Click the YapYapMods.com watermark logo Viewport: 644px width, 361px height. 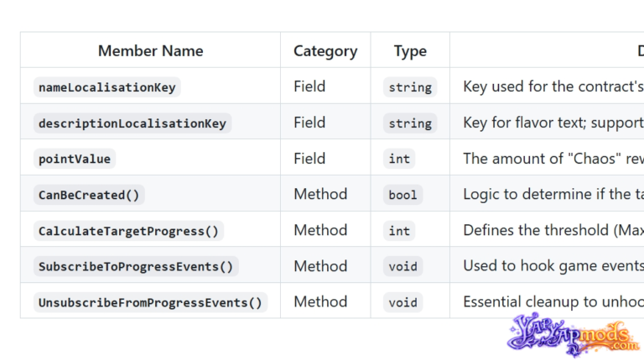tap(574, 335)
